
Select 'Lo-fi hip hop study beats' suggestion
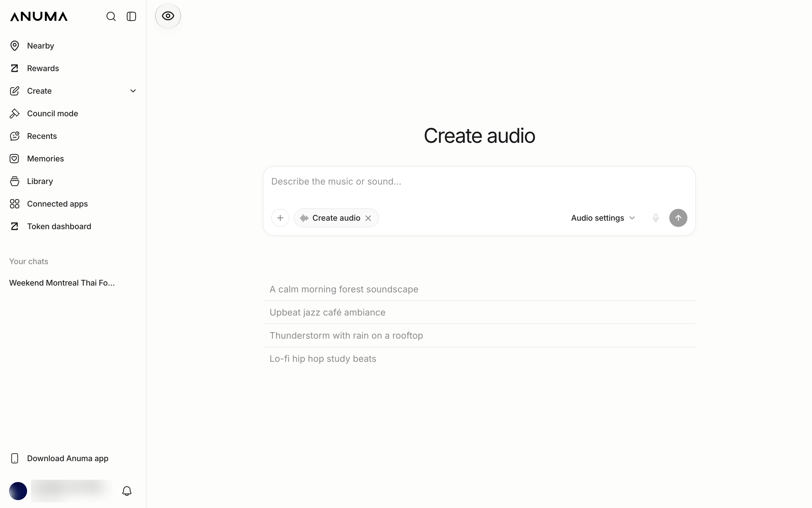(x=479, y=359)
